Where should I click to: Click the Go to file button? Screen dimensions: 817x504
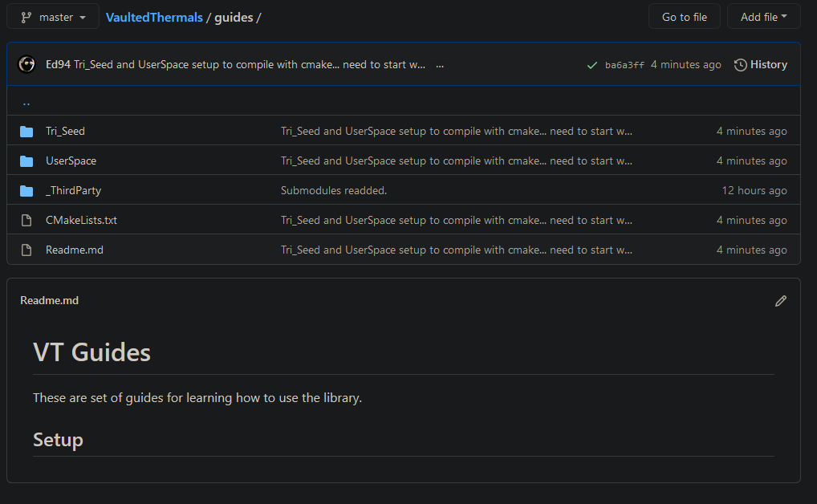point(684,16)
